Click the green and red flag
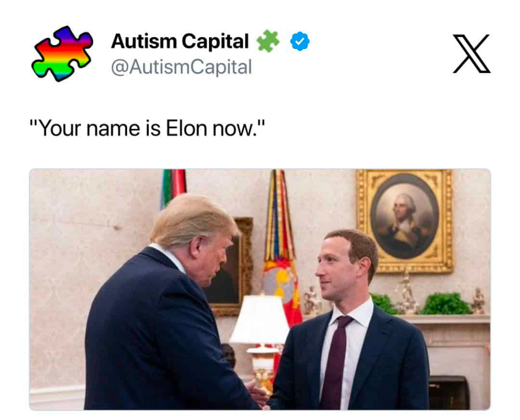 pos(173,186)
